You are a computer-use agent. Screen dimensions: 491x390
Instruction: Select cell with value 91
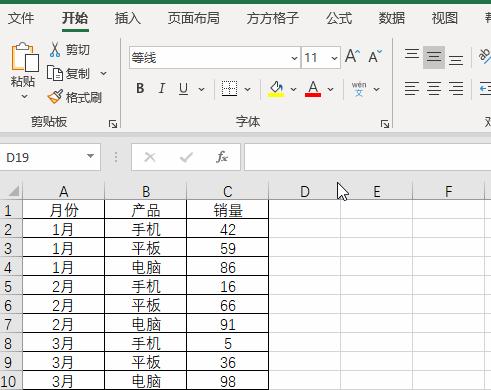pos(228,324)
